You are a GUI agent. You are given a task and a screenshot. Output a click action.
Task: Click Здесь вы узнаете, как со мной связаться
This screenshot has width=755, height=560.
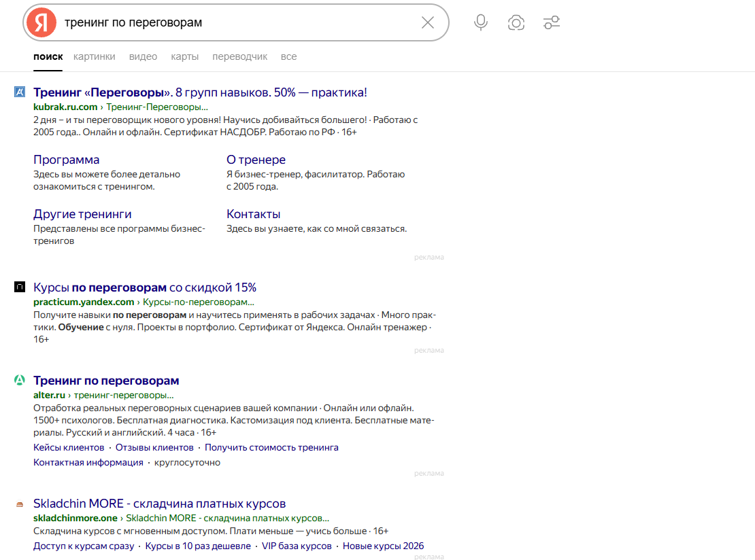tap(317, 228)
